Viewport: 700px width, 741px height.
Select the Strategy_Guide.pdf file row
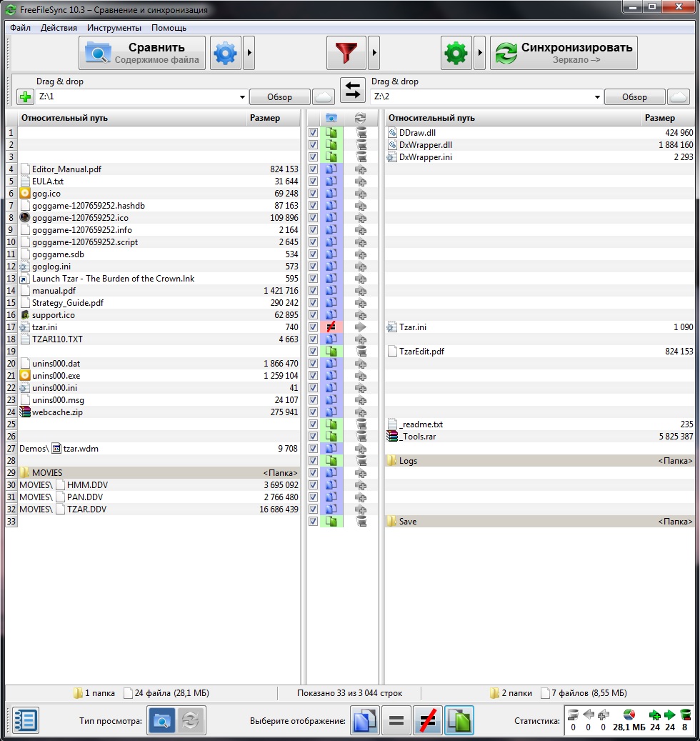click(x=159, y=303)
